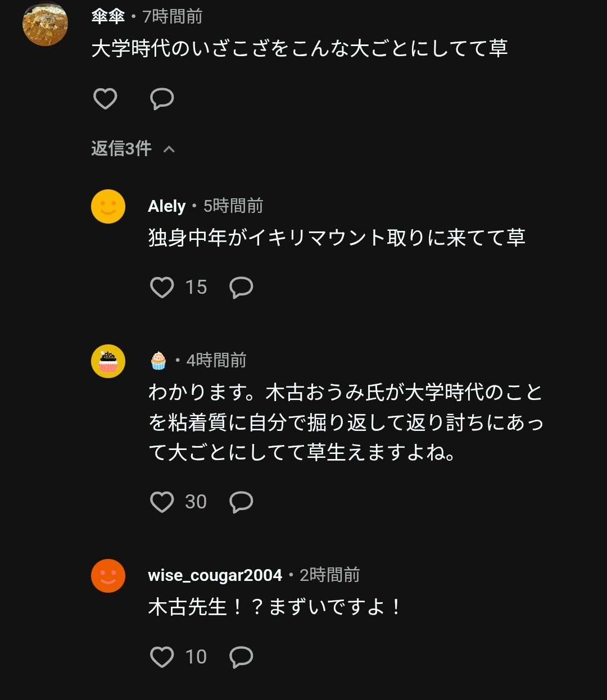
Task: Open Alely's yellow smiley avatar
Action: point(108,206)
